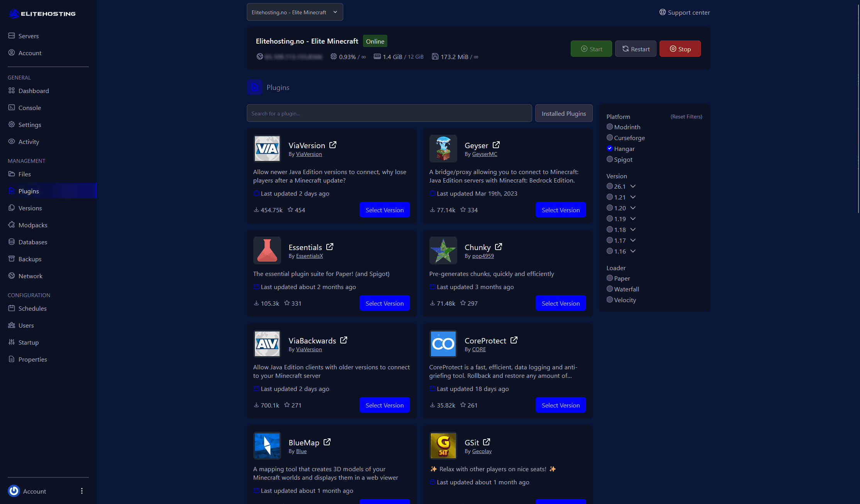Click the account power avatar icon

[14, 491]
